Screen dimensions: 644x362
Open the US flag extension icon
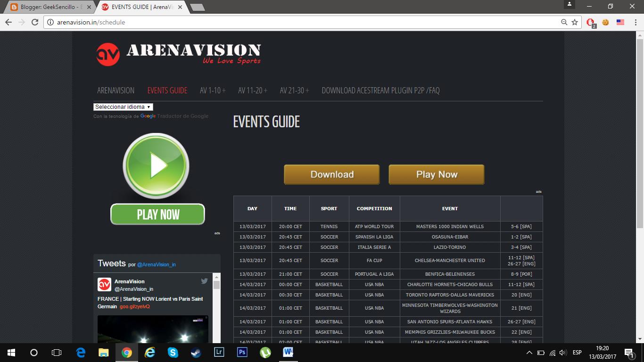point(620,22)
